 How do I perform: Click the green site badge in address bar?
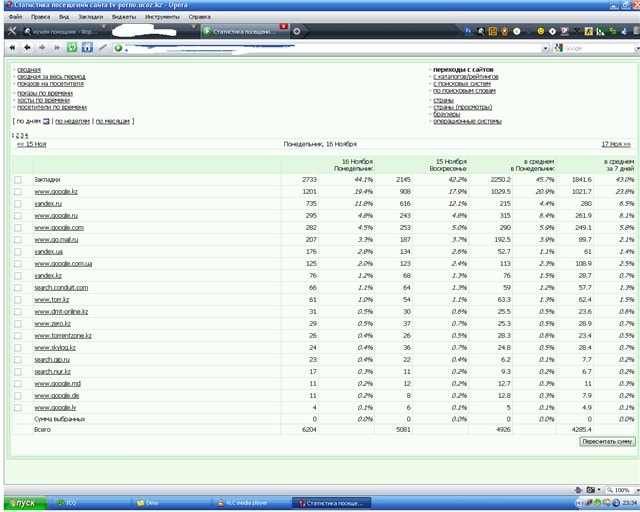[118, 48]
